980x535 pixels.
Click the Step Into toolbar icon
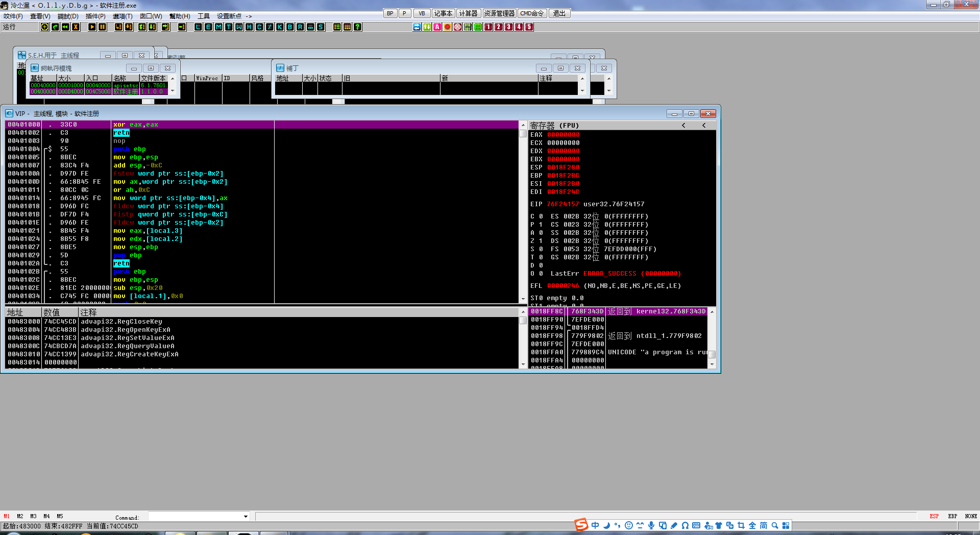(x=118, y=27)
